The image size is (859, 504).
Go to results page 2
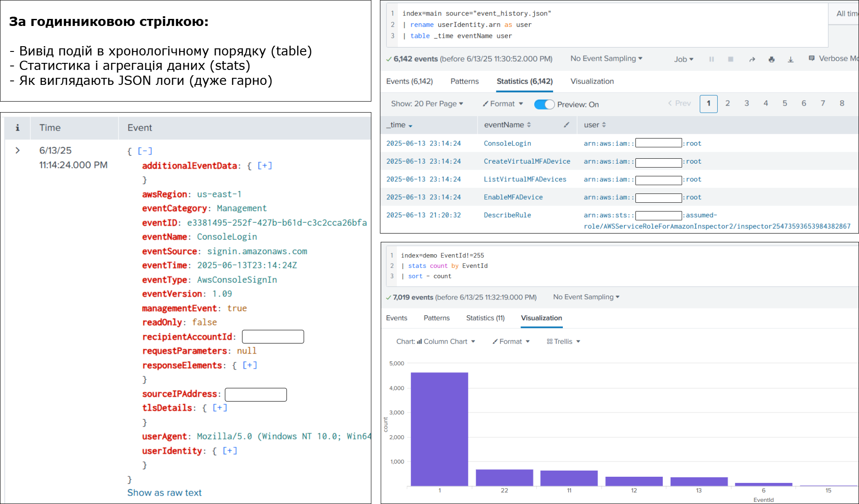pyautogui.click(x=727, y=103)
